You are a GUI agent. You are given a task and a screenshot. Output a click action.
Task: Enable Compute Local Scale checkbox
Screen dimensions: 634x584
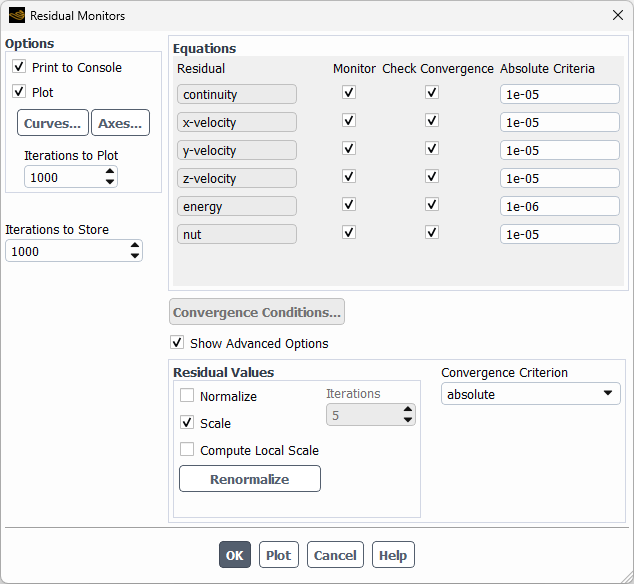[x=187, y=449]
